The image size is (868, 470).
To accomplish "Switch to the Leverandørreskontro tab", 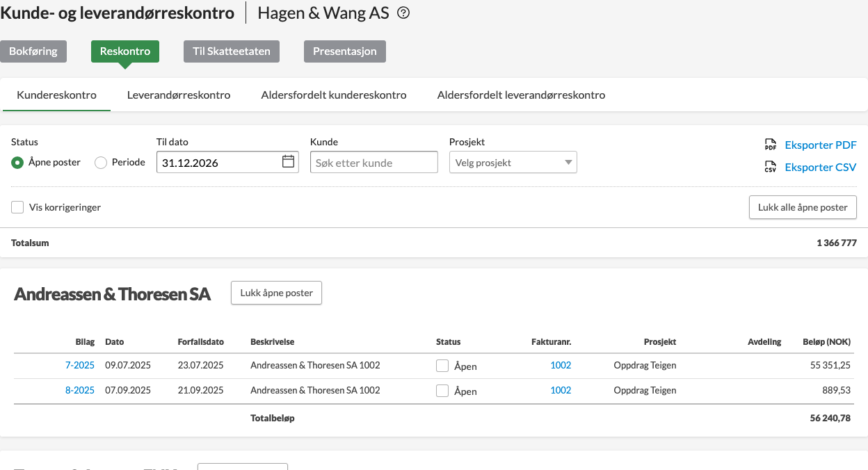I will [x=179, y=95].
